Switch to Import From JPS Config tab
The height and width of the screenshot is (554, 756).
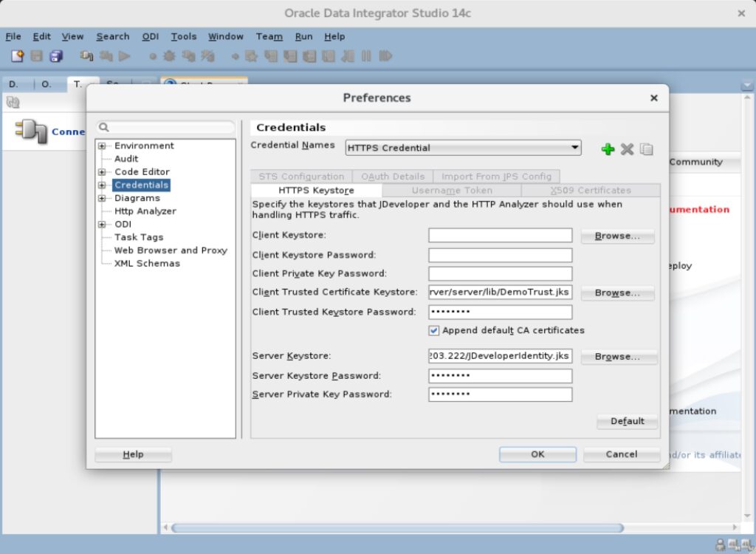[x=497, y=177]
